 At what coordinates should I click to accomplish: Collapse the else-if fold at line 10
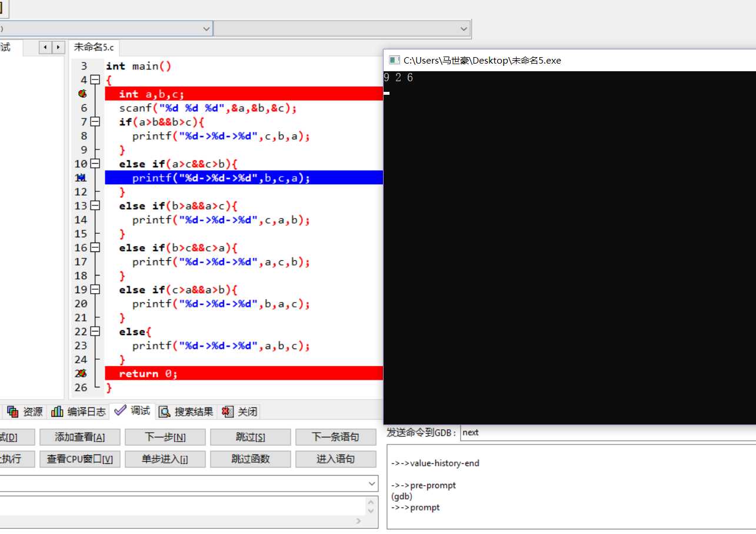point(95,164)
